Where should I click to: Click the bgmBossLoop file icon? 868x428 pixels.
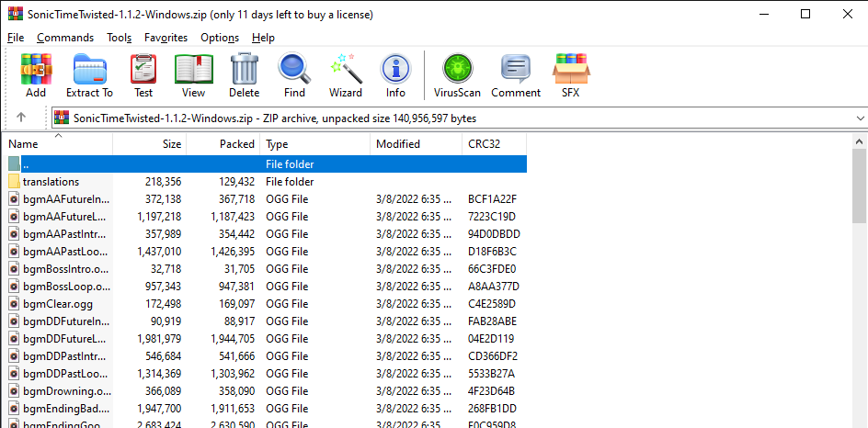15,287
